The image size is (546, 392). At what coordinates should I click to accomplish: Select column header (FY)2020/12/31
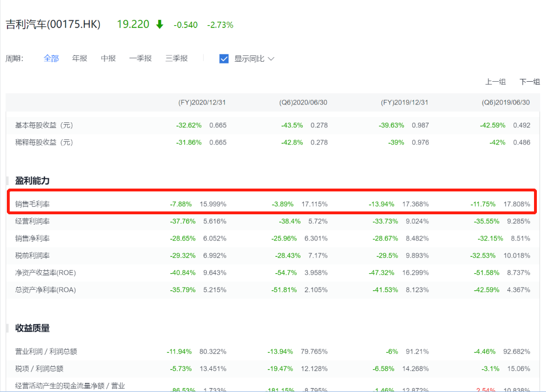(x=202, y=102)
